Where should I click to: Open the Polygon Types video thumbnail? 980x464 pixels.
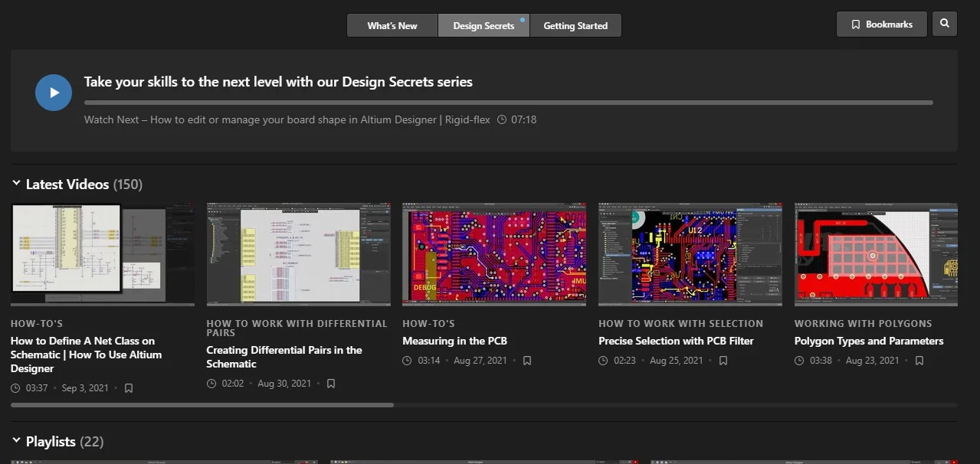pyautogui.click(x=876, y=254)
